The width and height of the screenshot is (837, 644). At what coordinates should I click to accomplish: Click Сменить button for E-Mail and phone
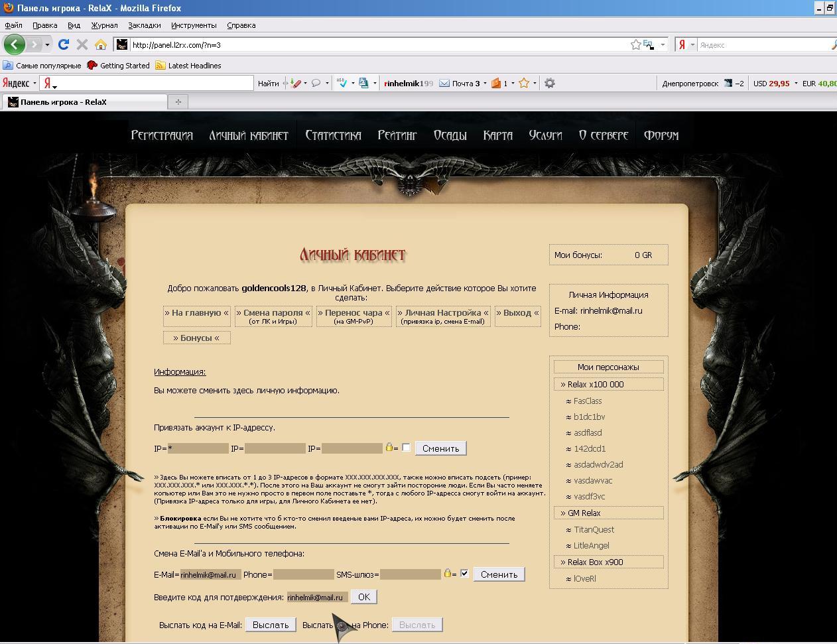(499, 574)
